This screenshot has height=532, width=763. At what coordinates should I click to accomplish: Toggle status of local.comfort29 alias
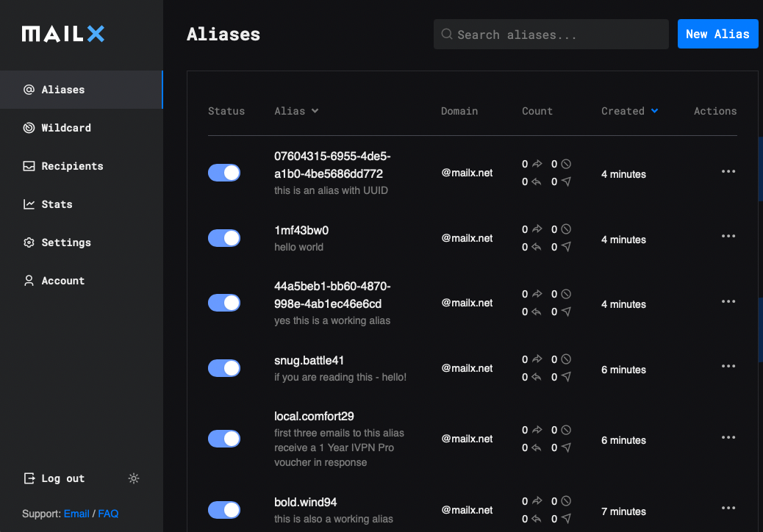pos(224,439)
